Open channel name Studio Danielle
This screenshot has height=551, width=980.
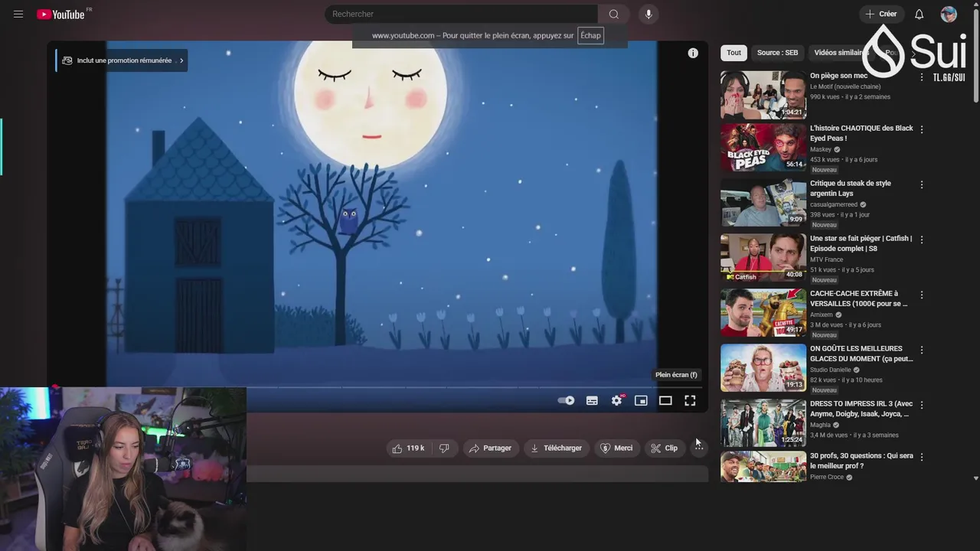click(830, 370)
